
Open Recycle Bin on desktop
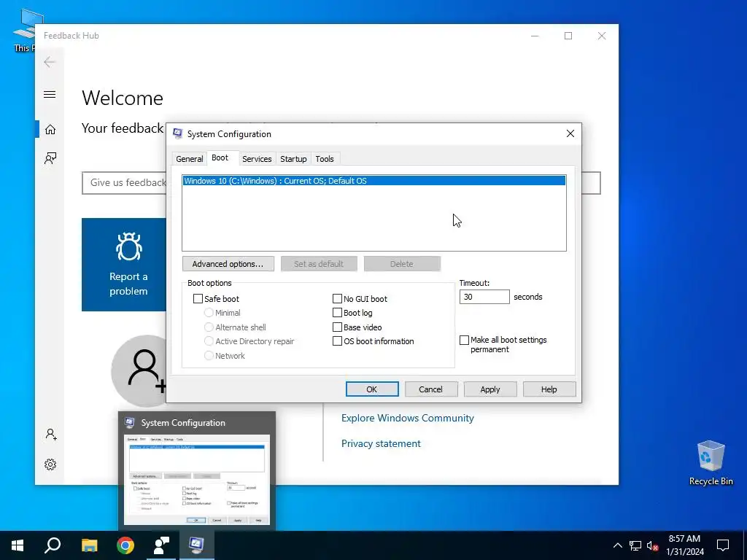(x=711, y=463)
